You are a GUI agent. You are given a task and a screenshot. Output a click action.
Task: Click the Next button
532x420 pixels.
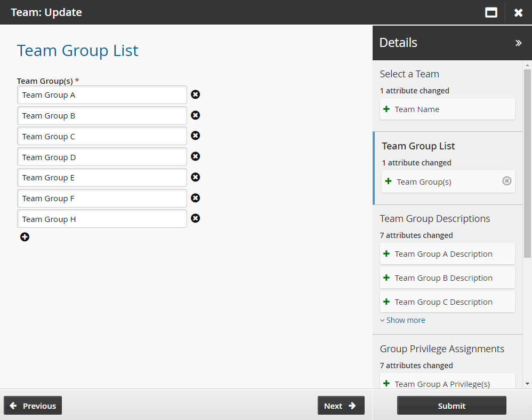click(341, 406)
